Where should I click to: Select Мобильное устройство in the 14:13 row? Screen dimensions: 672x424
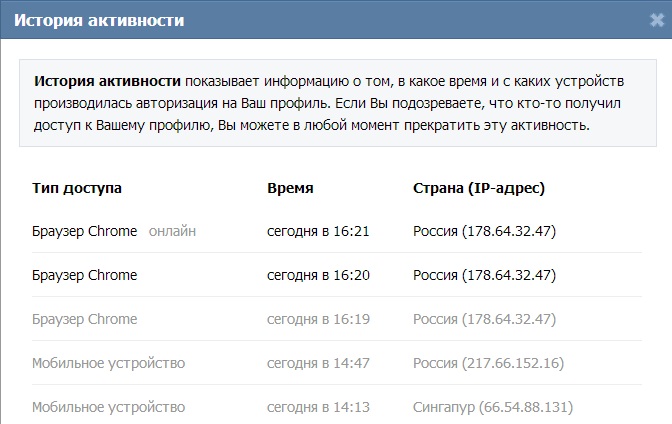click(108, 407)
